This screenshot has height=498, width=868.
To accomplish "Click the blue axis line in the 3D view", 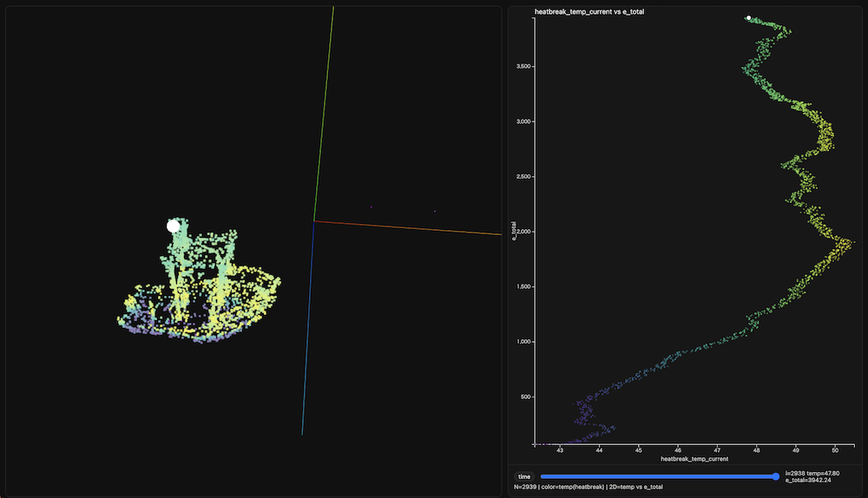I will 307,330.
